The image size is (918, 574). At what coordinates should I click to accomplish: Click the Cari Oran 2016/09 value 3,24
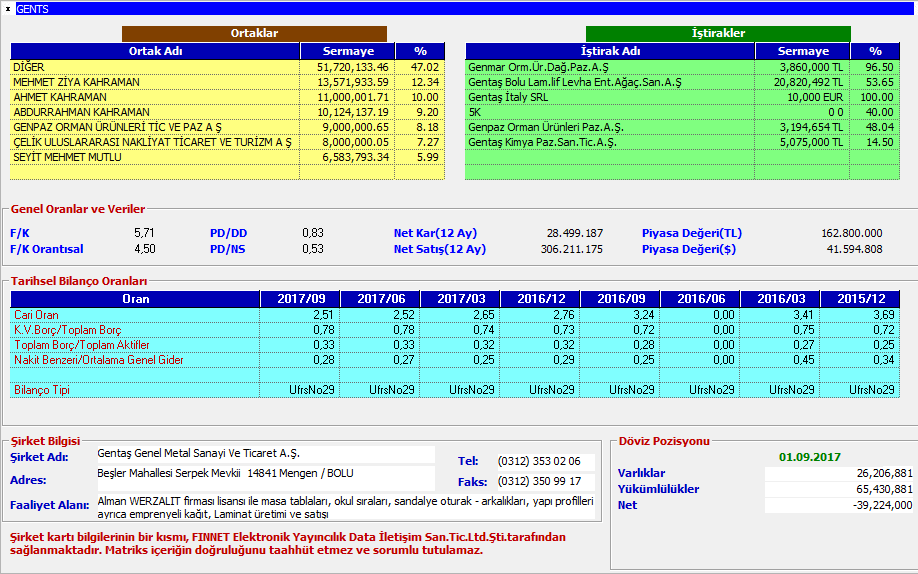pyautogui.click(x=643, y=315)
